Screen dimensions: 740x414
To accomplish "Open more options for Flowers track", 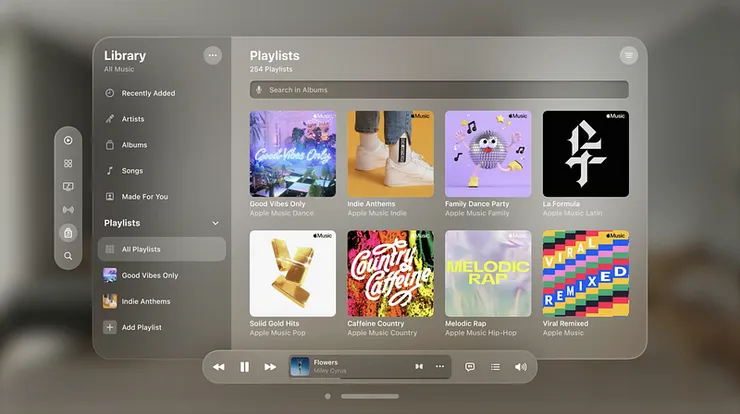I will click(x=440, y=366).
